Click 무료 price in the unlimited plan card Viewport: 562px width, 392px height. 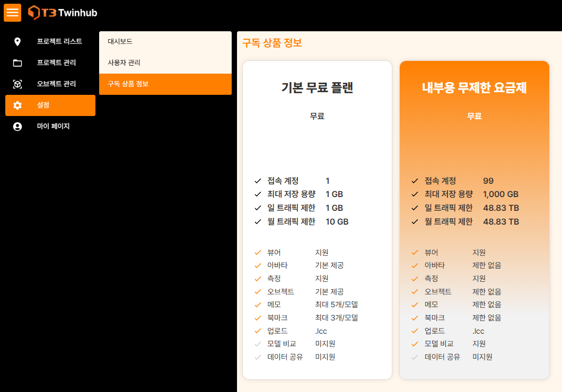[474, 116]
